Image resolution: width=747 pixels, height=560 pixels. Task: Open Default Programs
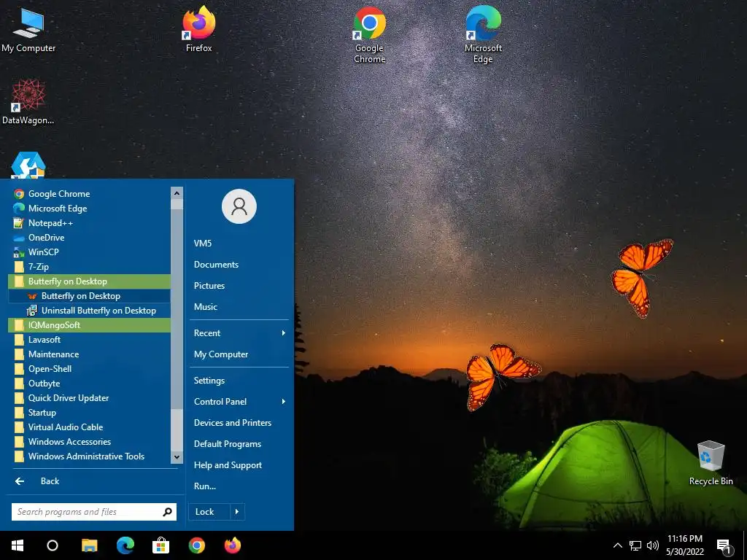pyautogui.click(x=239, y=444)
